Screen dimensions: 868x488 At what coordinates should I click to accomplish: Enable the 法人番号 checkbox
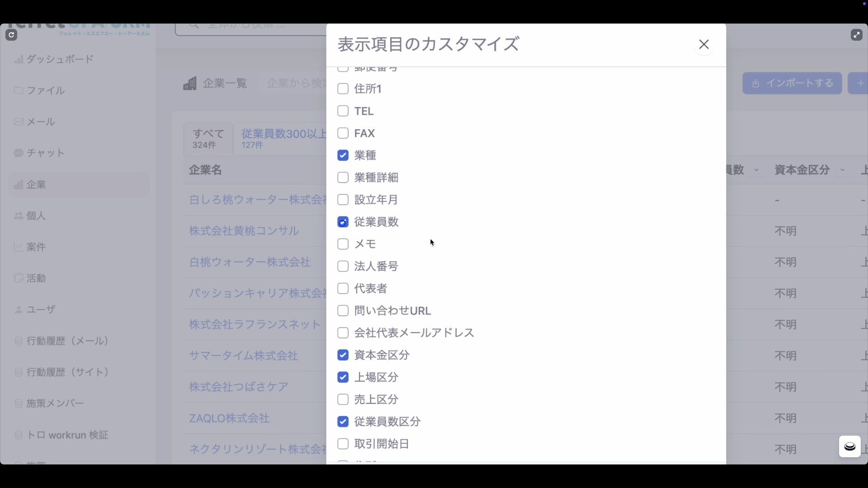343,266
